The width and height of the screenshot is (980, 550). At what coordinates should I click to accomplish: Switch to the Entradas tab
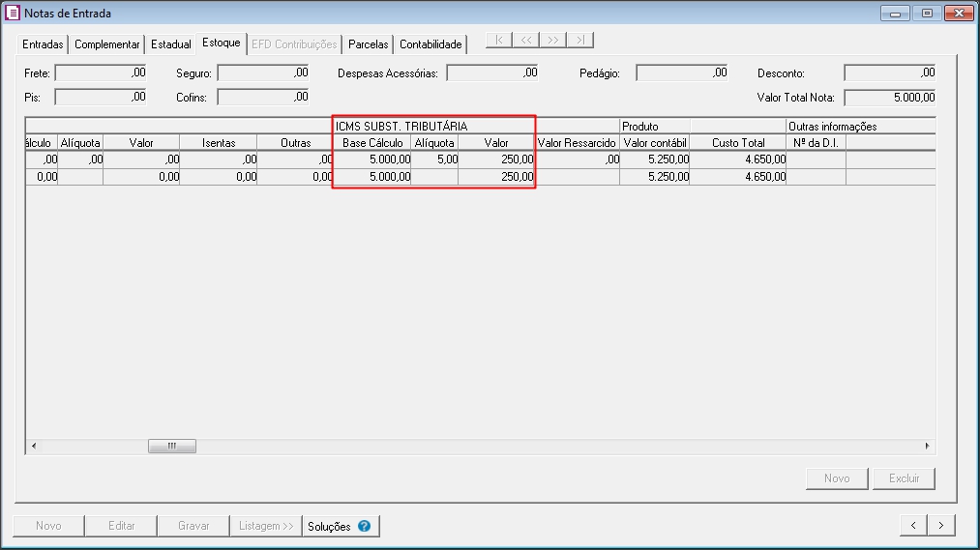tap(43, 44)
